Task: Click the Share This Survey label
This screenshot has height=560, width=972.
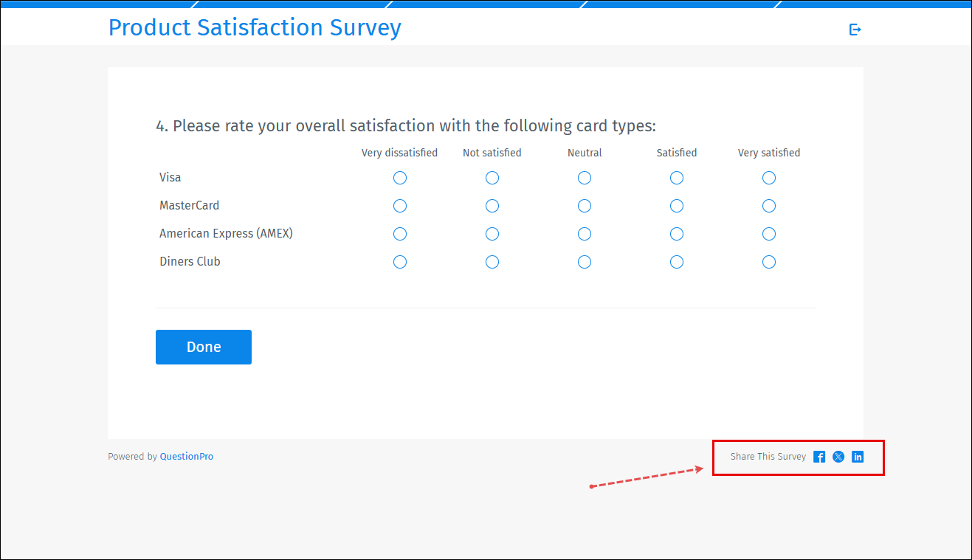Action: click(768, 457)
